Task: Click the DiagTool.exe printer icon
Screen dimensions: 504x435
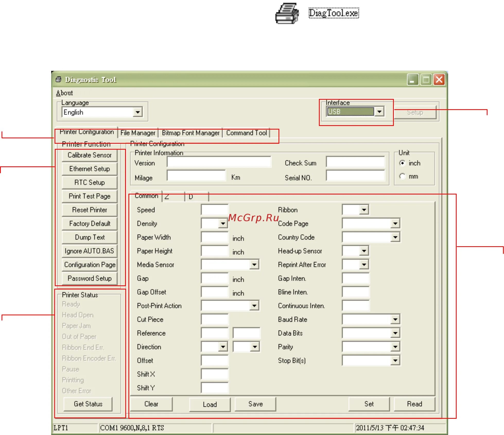Action: tap(287, 13)
